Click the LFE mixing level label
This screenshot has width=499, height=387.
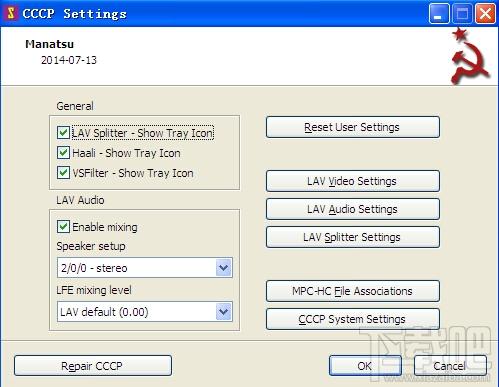point(94,290)
